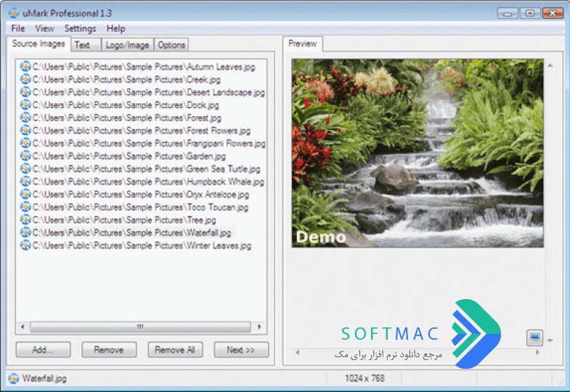Click preview horizontal scrollbar left arrow
The height and width of the screenshot is (392, 570).
(x=298, y=352)
